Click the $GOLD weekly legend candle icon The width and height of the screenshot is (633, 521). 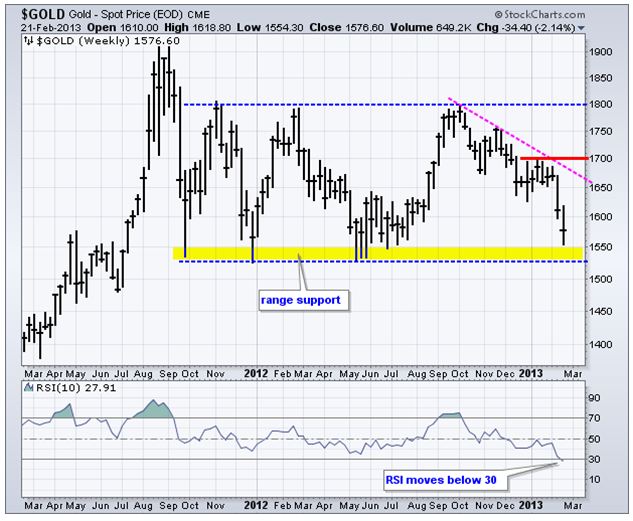tap(28, 40)
